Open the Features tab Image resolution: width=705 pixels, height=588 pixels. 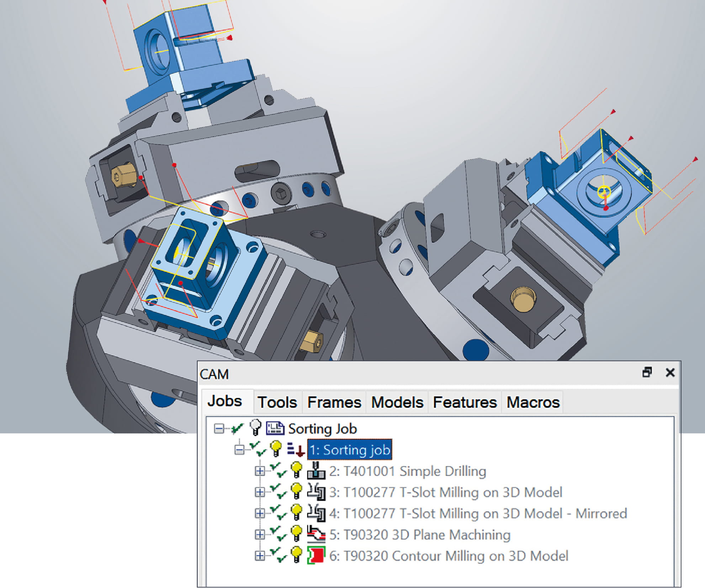point(465,402)
